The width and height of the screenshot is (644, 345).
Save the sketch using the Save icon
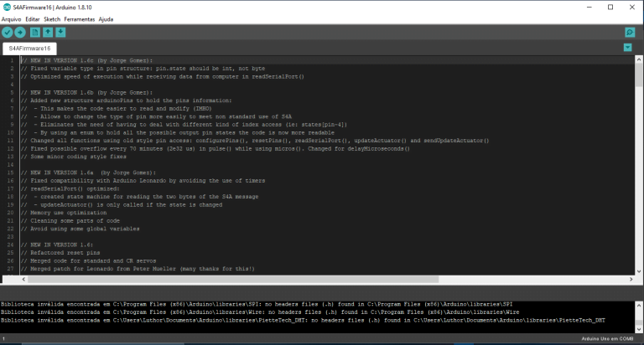pyautogui.click(x=60, y=32)
